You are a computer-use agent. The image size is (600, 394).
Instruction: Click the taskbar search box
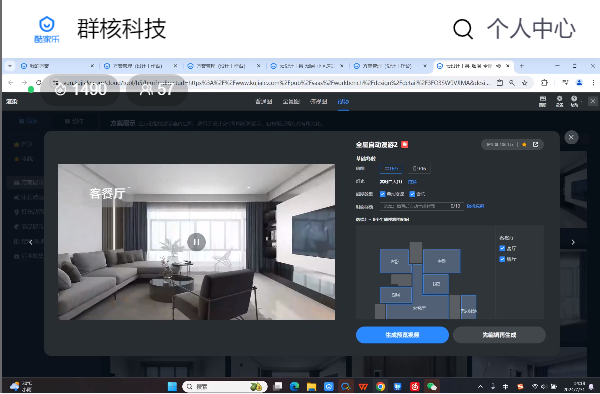[224, 386]
